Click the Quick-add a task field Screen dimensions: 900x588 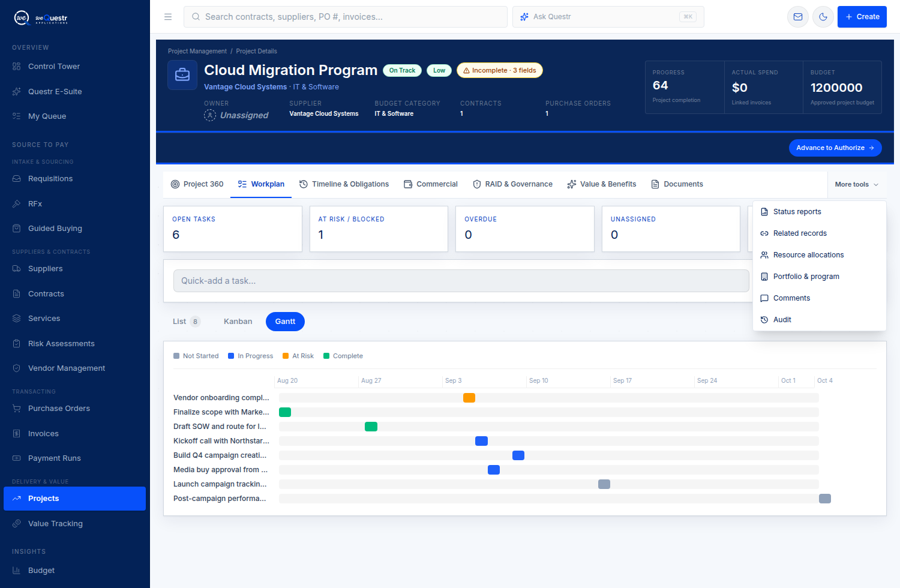461,281
